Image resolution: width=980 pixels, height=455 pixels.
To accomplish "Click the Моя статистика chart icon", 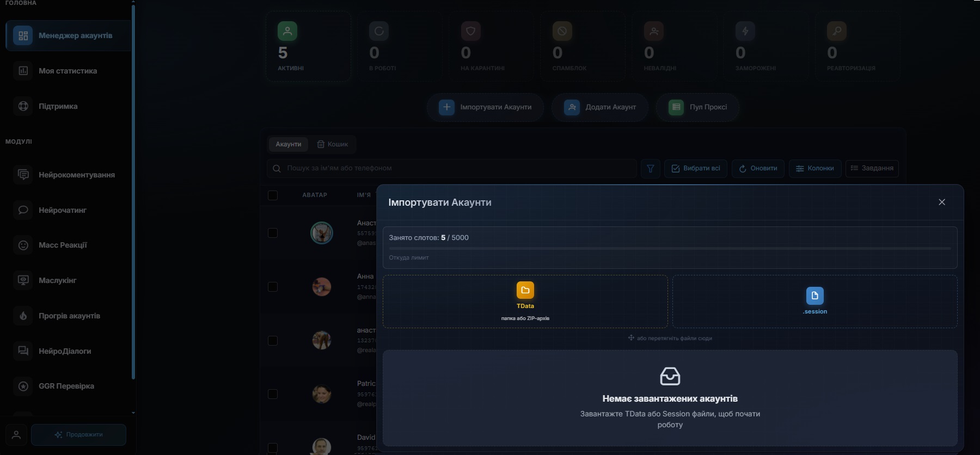I will click(x=23, y=71).
